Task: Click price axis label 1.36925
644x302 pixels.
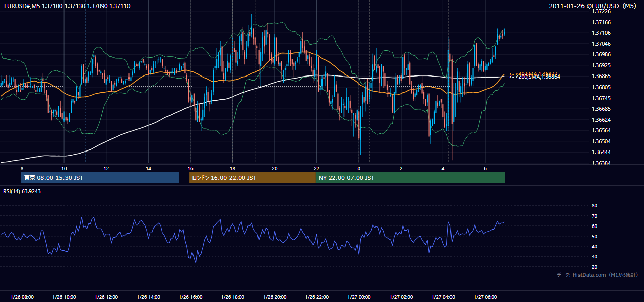Action: pos(601,65)
